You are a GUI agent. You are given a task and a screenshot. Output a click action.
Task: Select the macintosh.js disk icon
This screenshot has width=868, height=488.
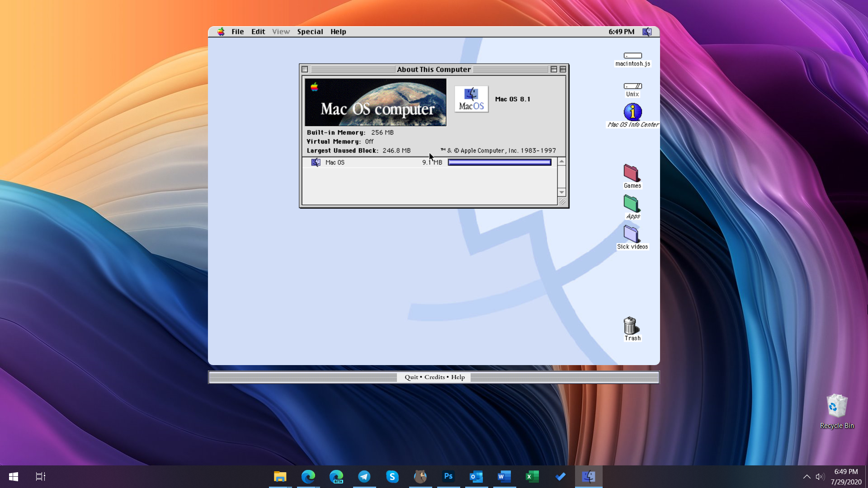click(632, 56)
